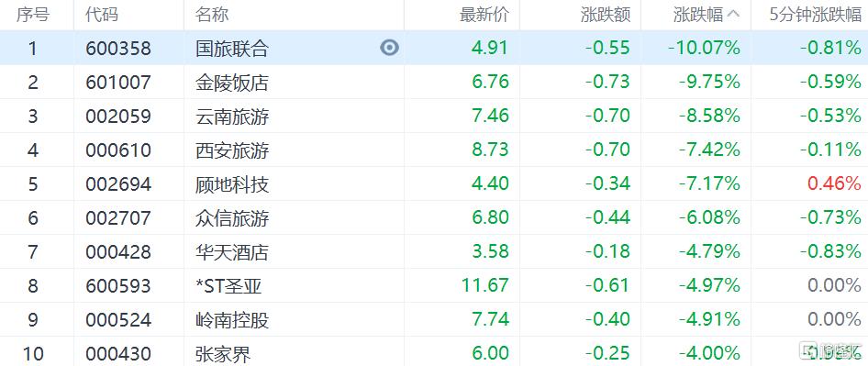Click latest price 8.73
Viewport: 868px width, 366px height.
(490, 150)
